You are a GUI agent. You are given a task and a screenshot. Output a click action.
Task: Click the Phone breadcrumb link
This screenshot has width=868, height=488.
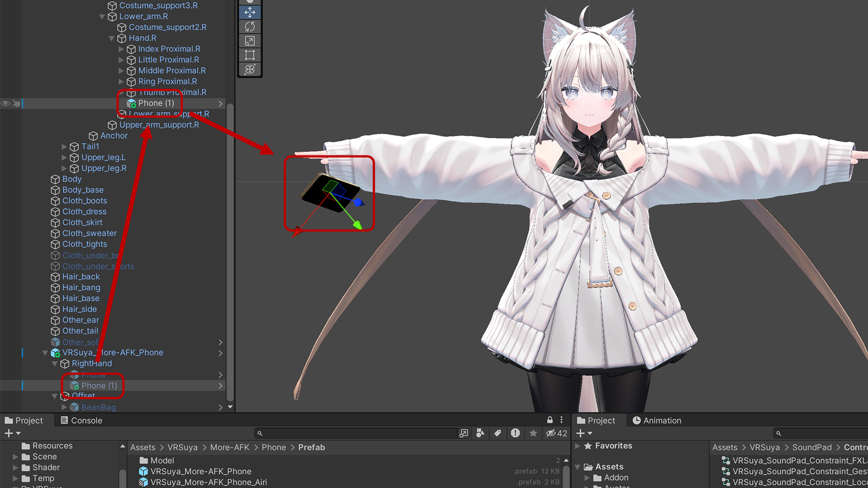pos(274,447)
